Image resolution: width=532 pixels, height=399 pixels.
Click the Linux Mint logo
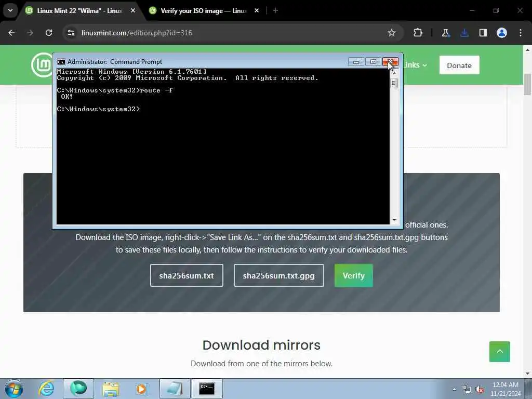(42, 65)
